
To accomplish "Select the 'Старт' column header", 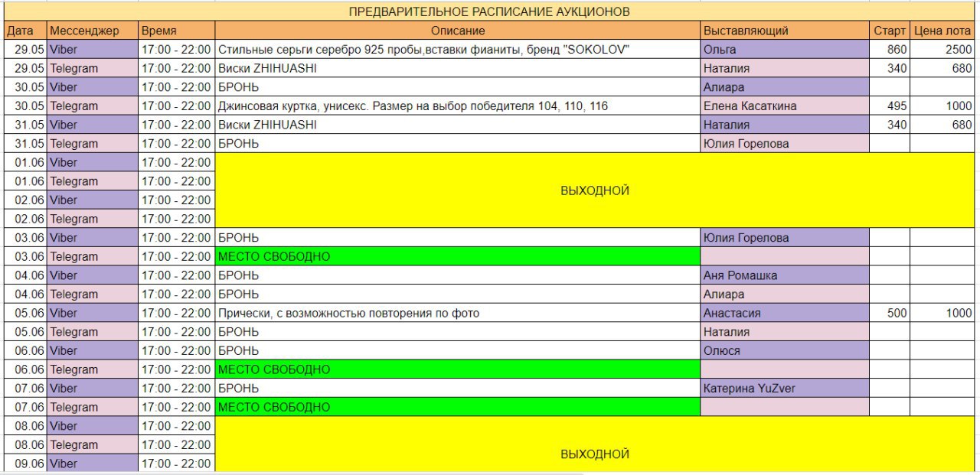I will click(890, 31).
